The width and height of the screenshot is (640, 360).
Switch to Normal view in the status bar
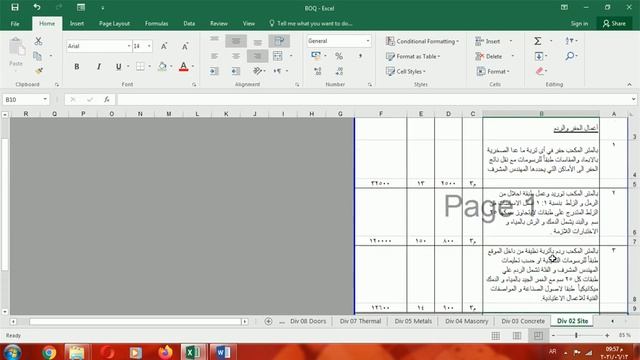tap(496, 336)
